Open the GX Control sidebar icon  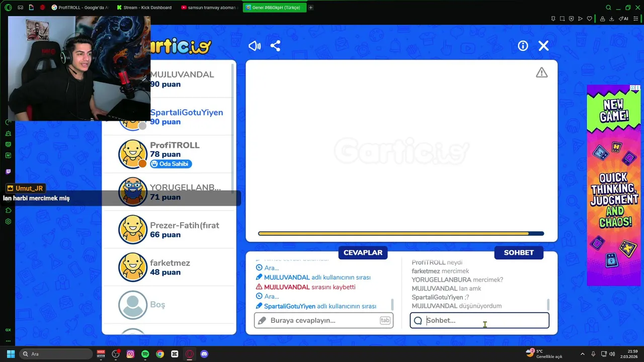[x=8, y=330]
